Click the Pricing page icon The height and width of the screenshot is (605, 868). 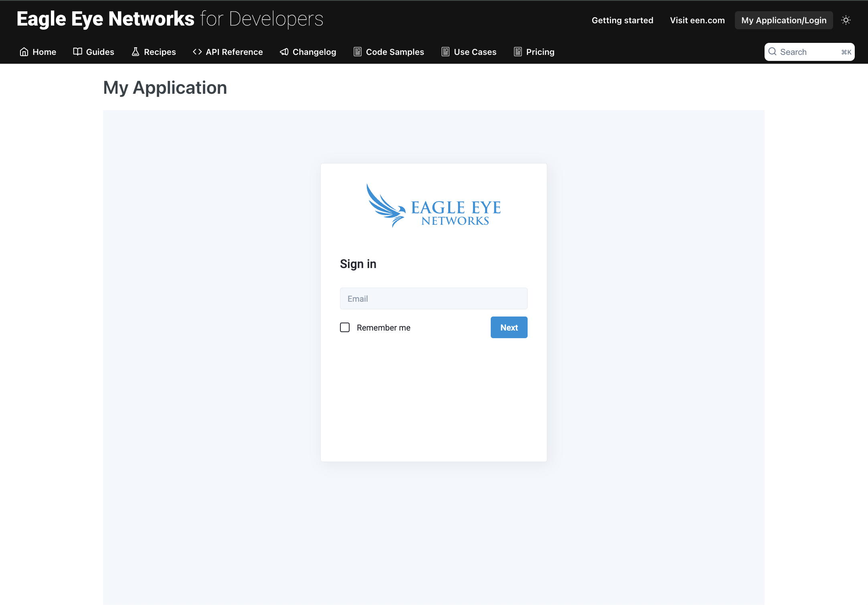coord(518,52)
